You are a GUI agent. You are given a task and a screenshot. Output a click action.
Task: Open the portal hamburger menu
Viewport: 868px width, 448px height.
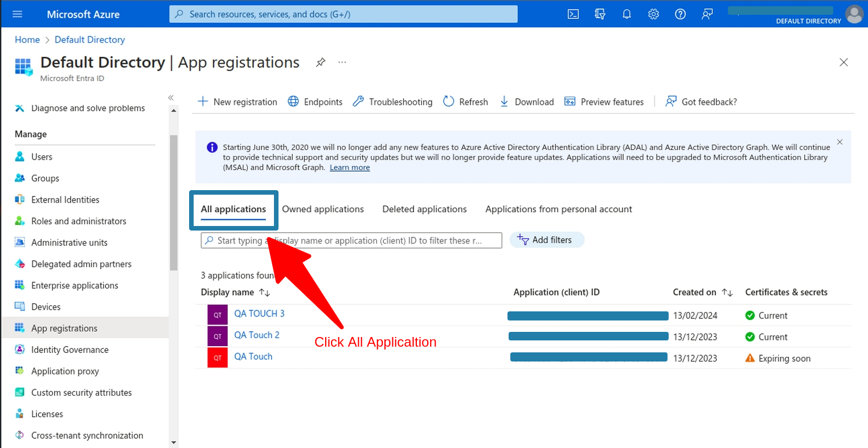(17, 14)
